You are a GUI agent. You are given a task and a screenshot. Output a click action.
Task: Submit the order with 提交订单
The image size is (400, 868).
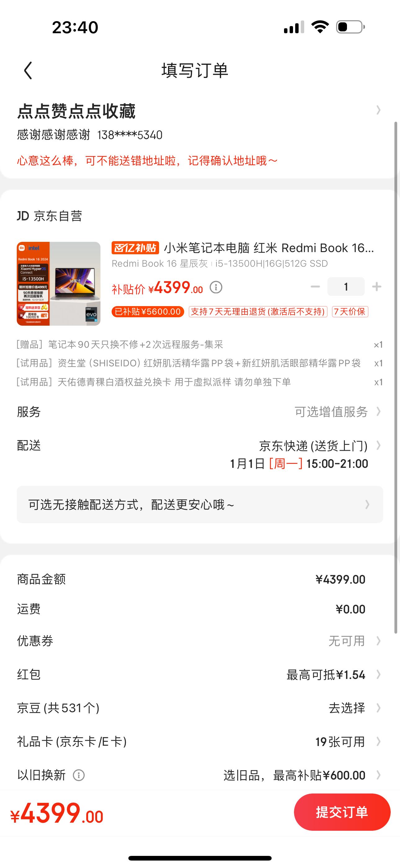coord(342,812)
